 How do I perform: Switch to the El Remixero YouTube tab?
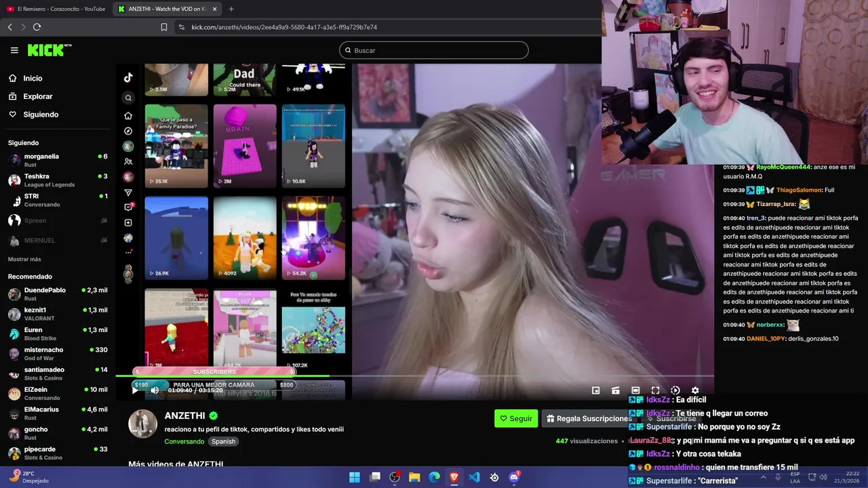point(56,9)
